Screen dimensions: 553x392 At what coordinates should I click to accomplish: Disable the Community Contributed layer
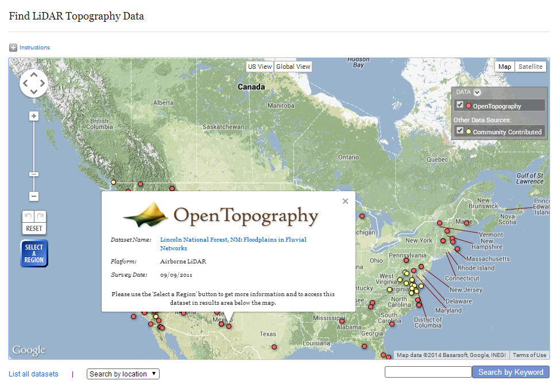459,131
